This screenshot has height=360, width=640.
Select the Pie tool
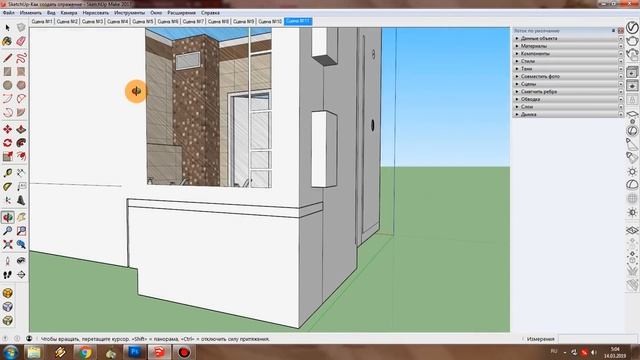pos(21,112)
